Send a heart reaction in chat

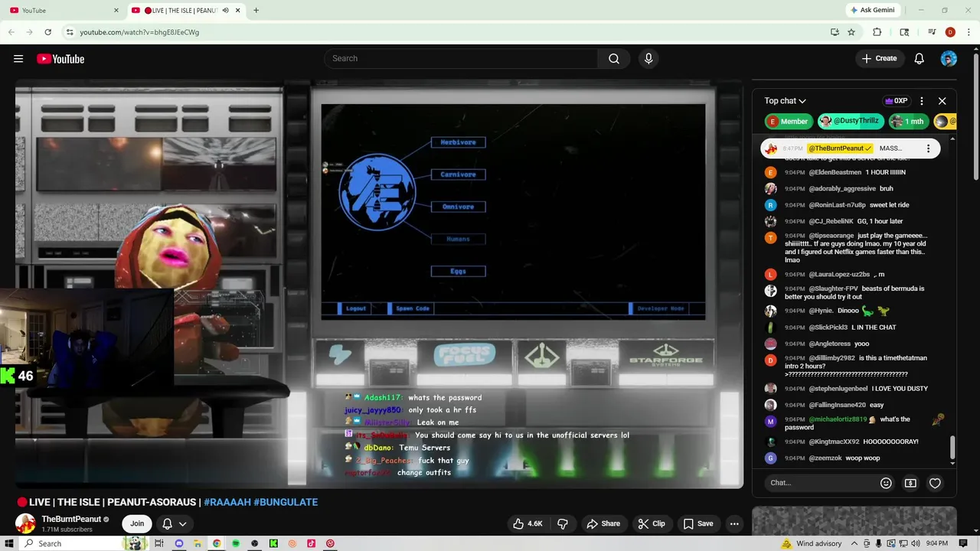935,483
